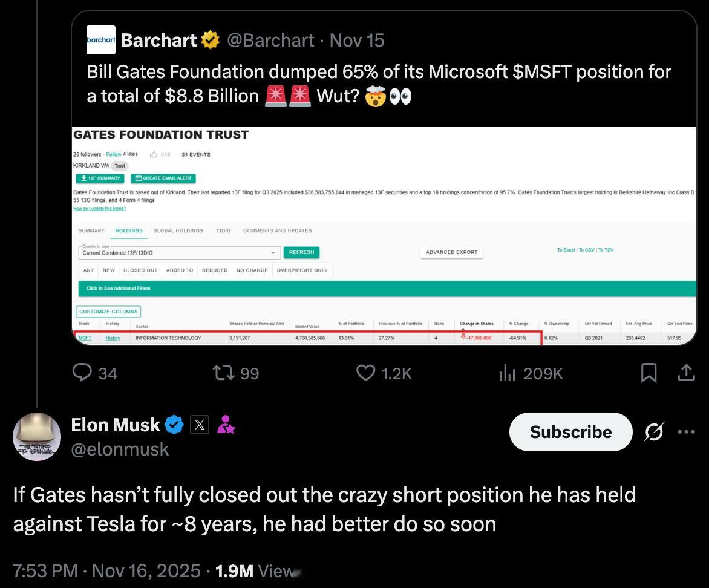Click the 7:53 PM Nov 16, 2025 timestamp
The image size is (709, 588).
pyautogui.click(x=106, y=570)
